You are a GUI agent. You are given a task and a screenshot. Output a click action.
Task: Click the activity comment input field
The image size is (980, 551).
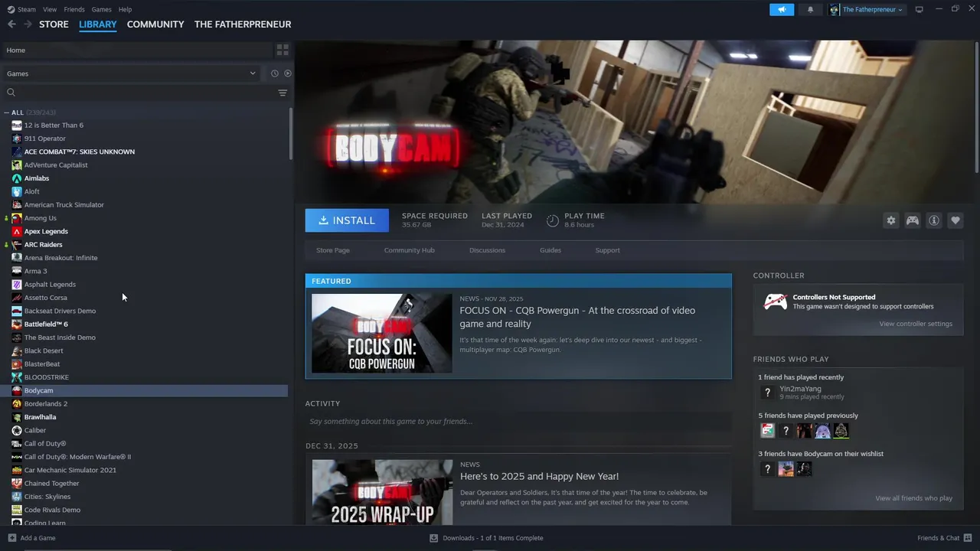(518, 422)
